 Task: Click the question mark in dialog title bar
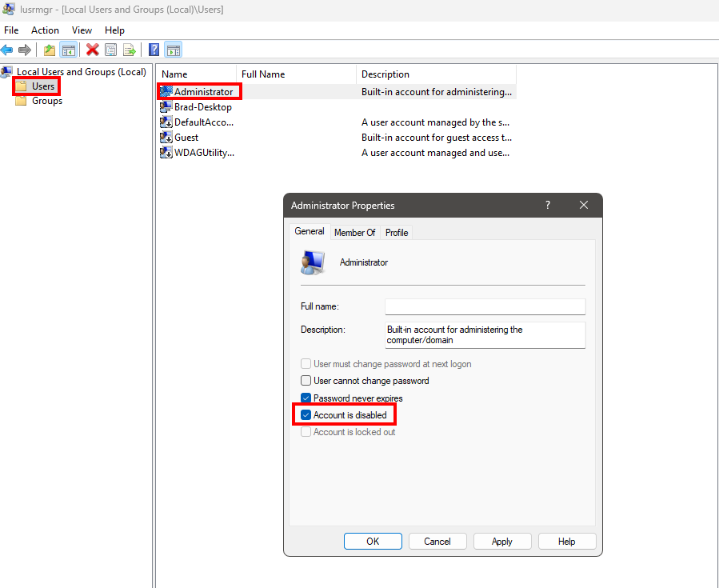[548, 205]
